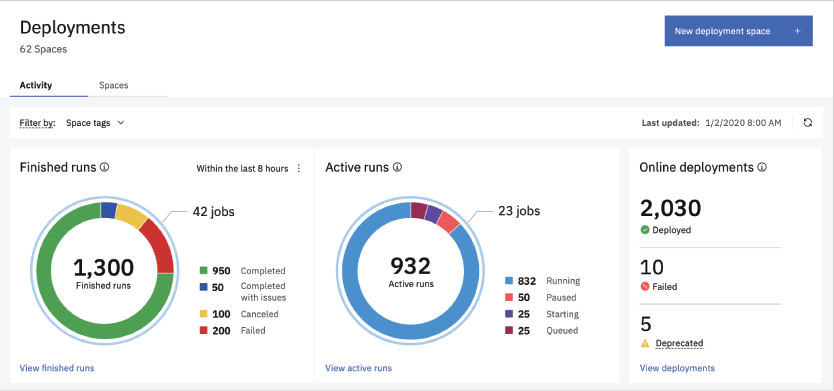This screenshot has height=391, width=834.
Task: Click the 23 jobs callout label
Action: [519, 211]
